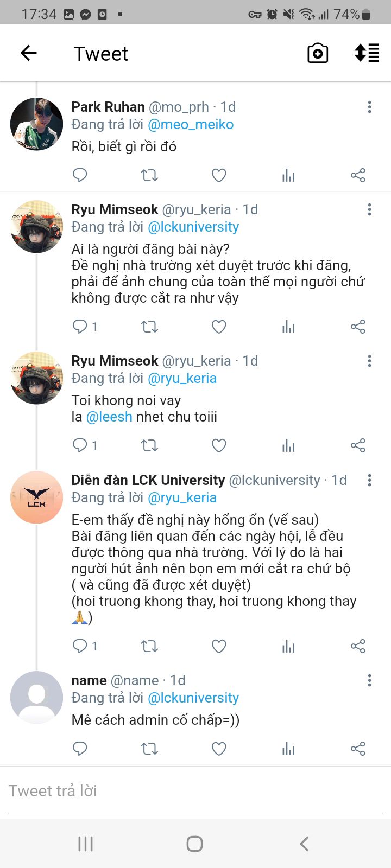View analytics for Diễn đàn LCK University tweet

288,646
